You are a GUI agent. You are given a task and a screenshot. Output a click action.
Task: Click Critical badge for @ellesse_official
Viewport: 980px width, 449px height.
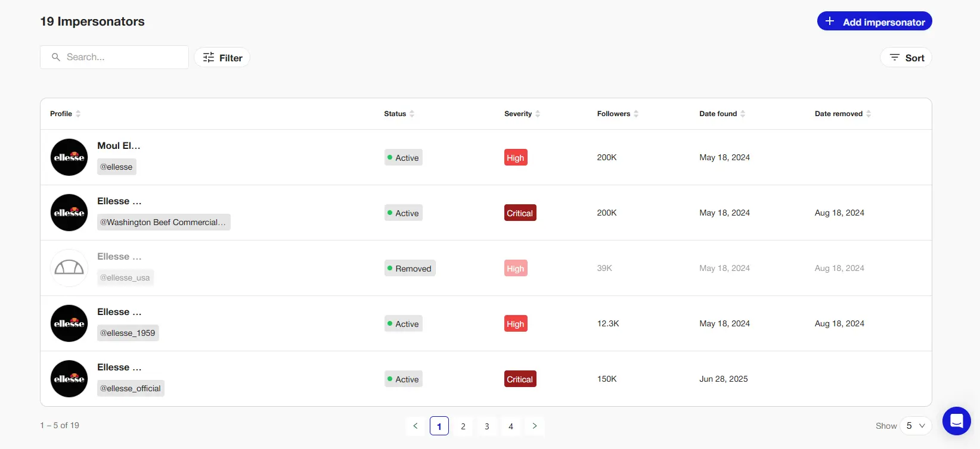pos(520,379)
